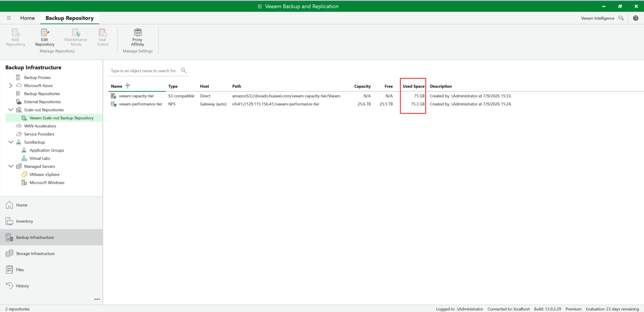
Task: Open Application Groups in the tree
Action: 47,150
